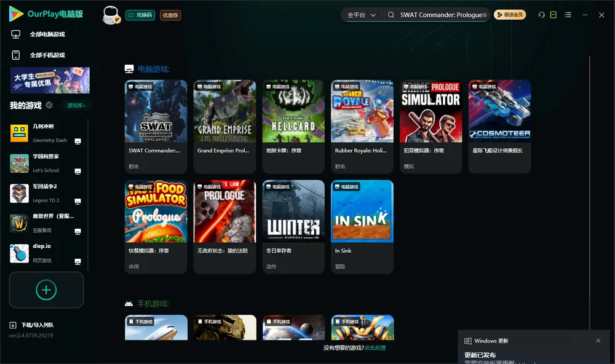This screenshot has height=364, width=615.
Task: Click the PC icon on the diep.io row
Action: [77, 262]
